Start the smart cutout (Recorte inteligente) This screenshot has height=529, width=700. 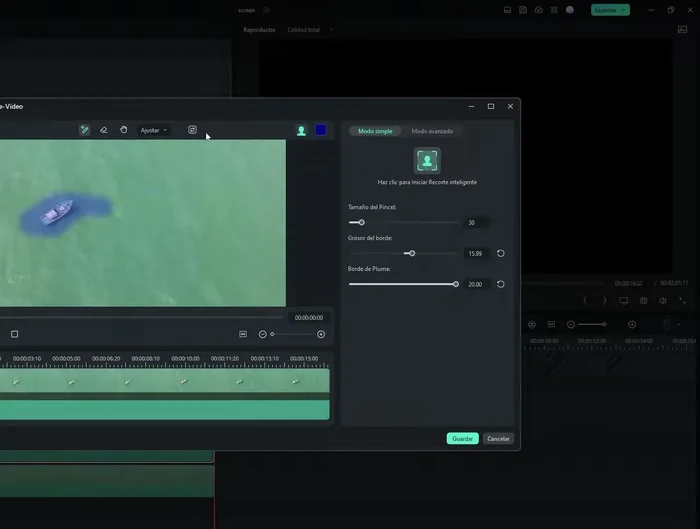coord(427,161)
